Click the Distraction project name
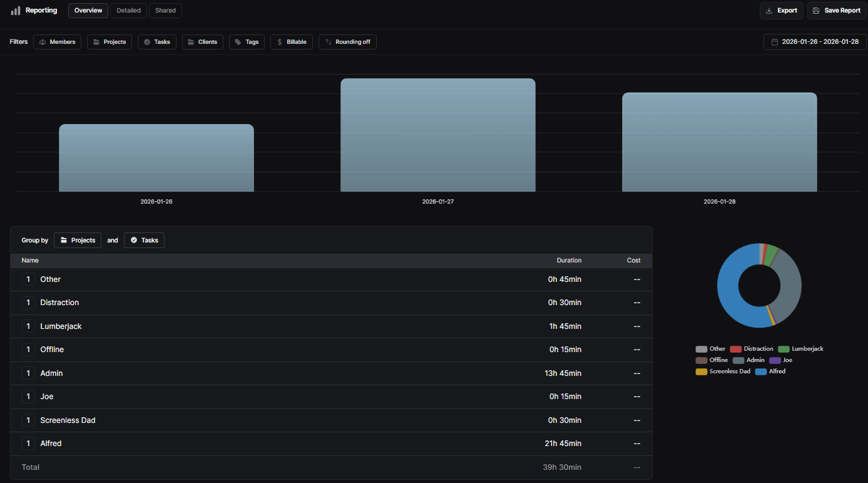The height and width of the screenshot is (483, 868). pyautogui.click(x=59, y=303)
